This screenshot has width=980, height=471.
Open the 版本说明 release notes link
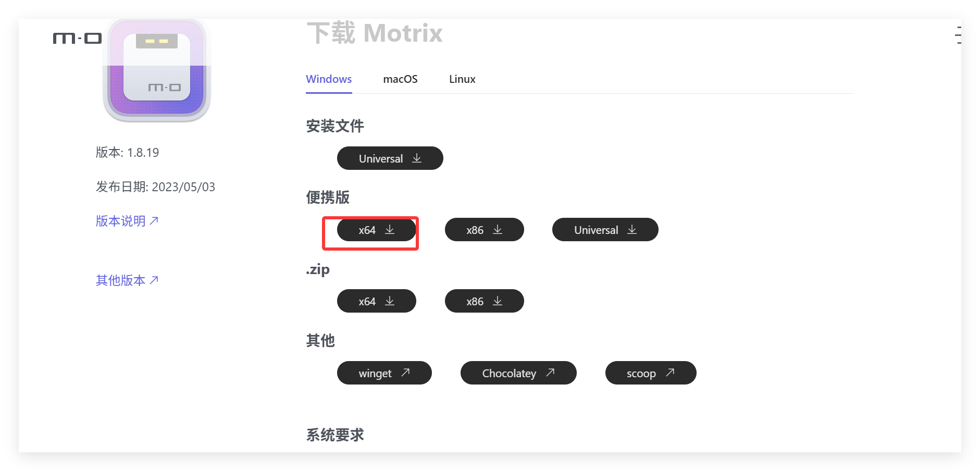127,221
